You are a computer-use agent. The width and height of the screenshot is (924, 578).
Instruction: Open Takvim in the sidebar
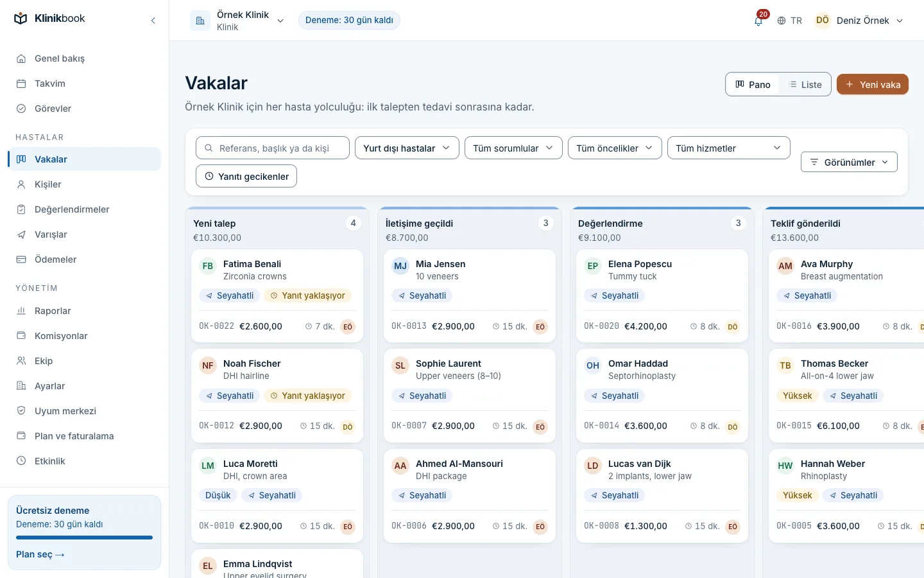84,83
